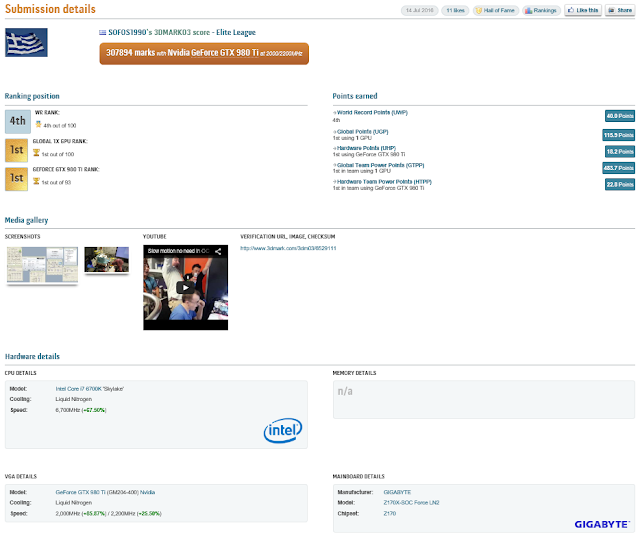Open Global Team Power Points (GTPP) link

380,165
